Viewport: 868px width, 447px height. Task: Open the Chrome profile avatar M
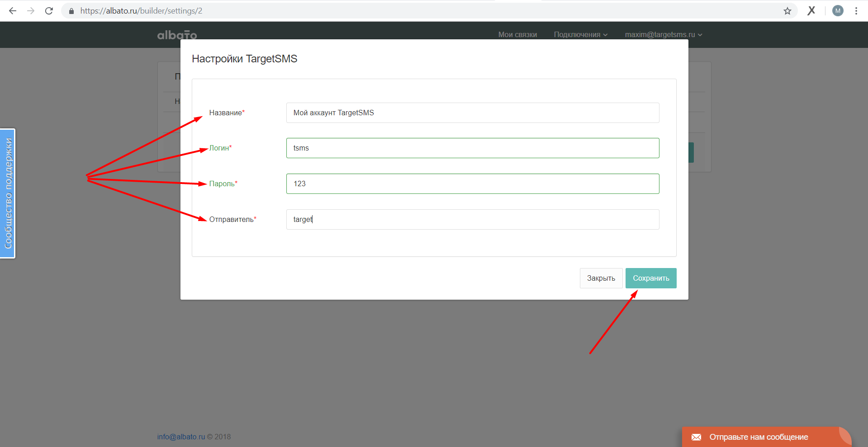tap(838, 11)
